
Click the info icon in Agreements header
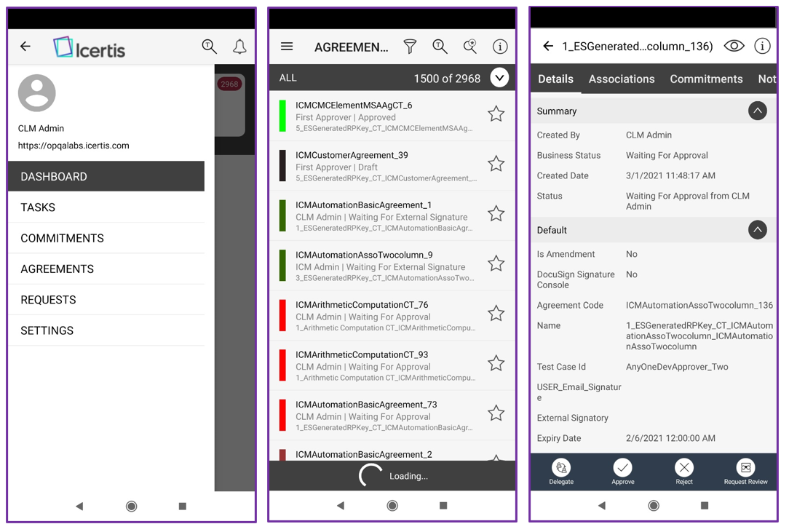[x=500, y=47]
